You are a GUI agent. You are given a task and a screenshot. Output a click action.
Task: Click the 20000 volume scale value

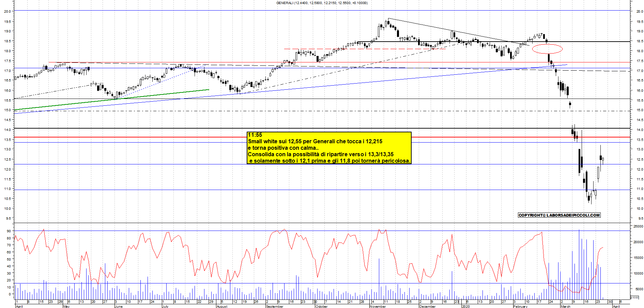[638, 242]
